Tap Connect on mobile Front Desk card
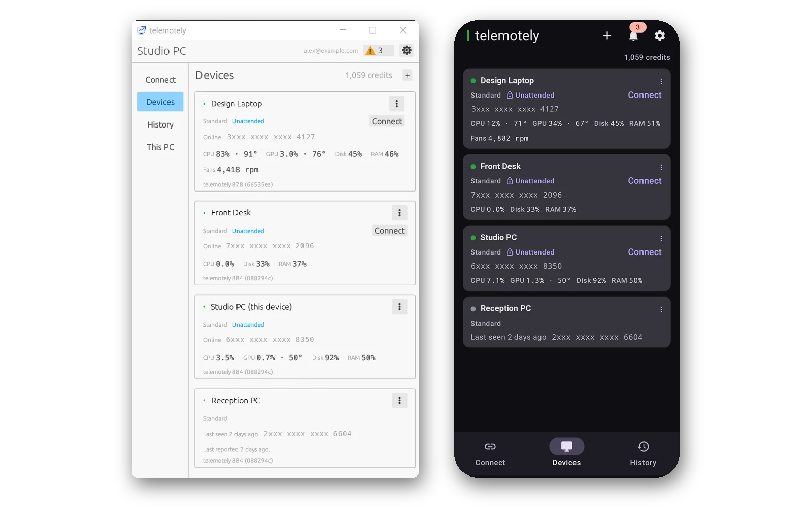 645,181
